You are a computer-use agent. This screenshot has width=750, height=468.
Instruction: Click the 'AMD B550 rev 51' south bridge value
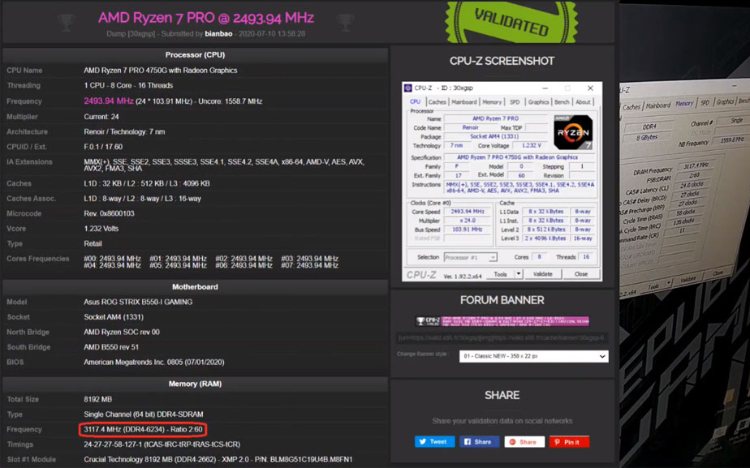click(111, 347)
